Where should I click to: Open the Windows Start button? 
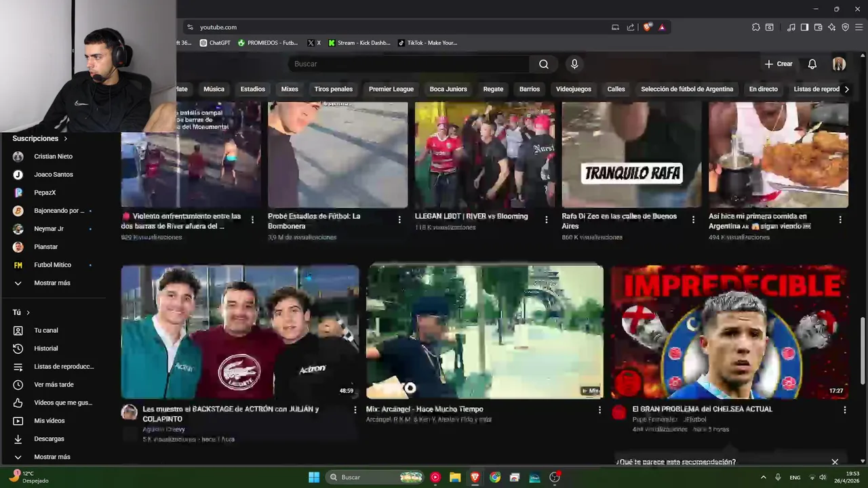(314, 477)
